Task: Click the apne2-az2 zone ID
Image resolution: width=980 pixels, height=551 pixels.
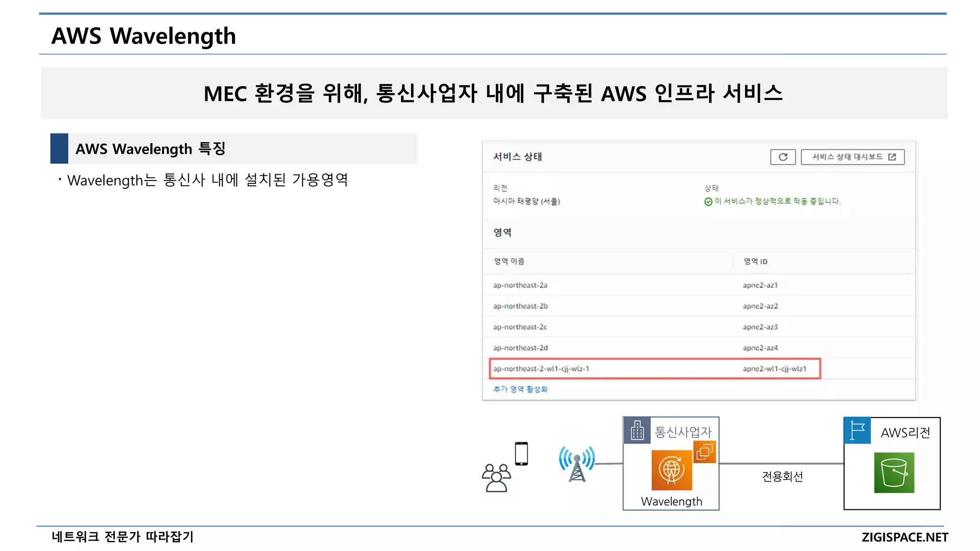Action: (760, 306)
